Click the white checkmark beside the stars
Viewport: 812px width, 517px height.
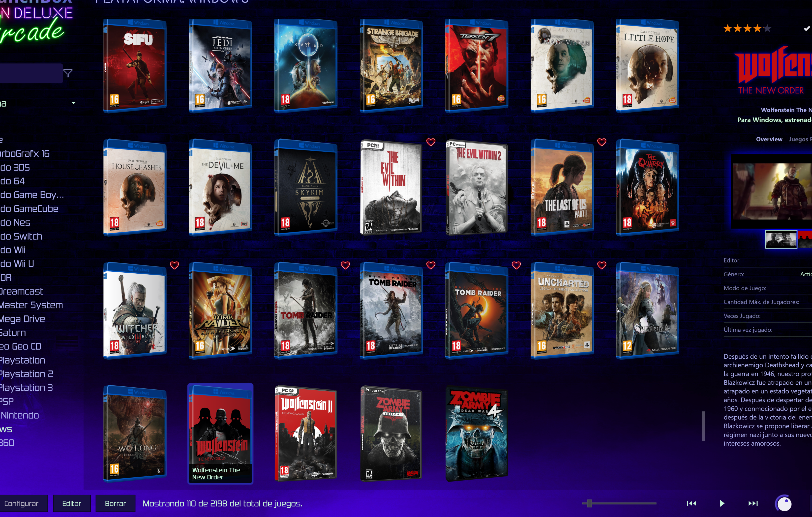coord(807,29)
